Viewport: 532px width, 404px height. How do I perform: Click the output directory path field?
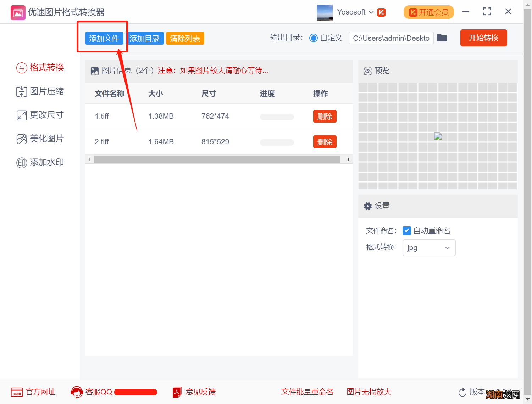point(391,38)
